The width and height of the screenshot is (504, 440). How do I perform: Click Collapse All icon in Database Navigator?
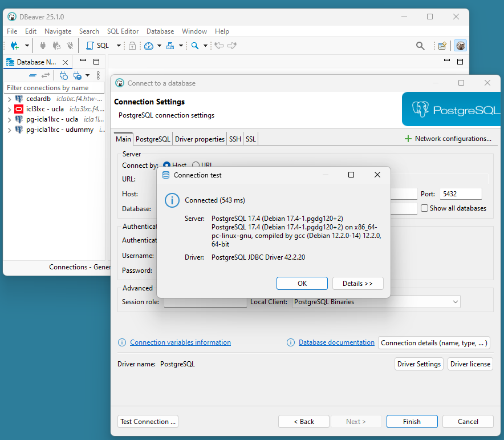32,75
